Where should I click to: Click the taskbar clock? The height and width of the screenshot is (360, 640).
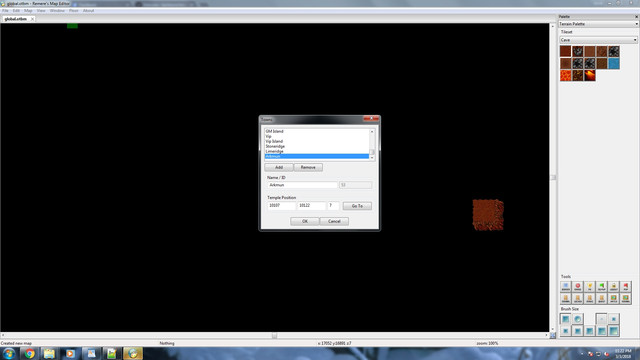pyautogui.click(x=623, y=353)
